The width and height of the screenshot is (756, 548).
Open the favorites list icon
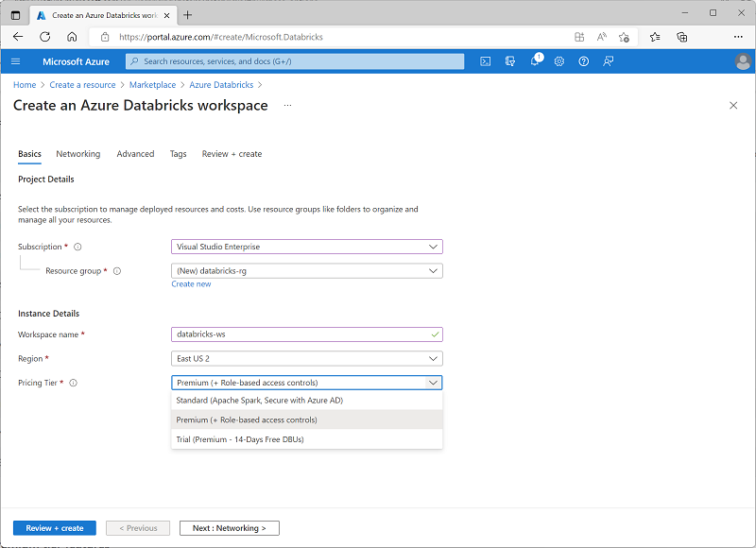point(655,37)
